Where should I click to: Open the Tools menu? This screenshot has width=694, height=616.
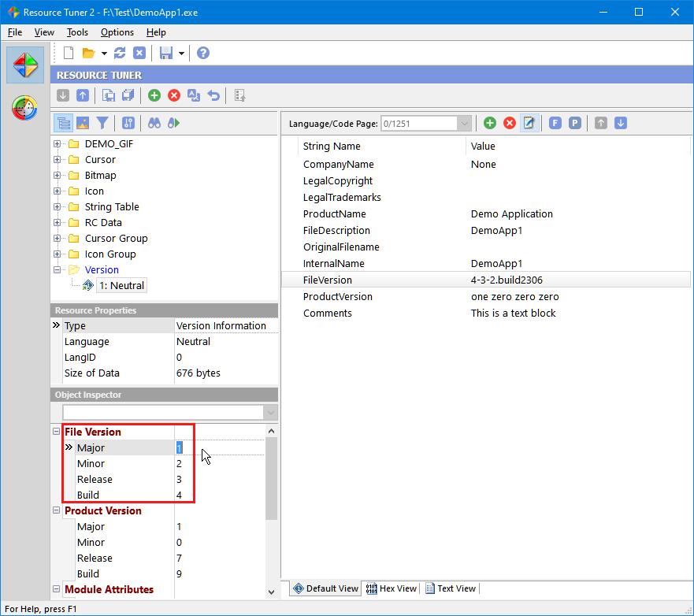[x=77, y=32]
